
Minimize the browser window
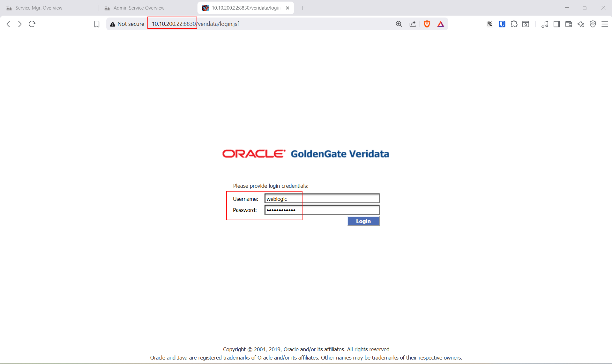(x=567, y=8)
